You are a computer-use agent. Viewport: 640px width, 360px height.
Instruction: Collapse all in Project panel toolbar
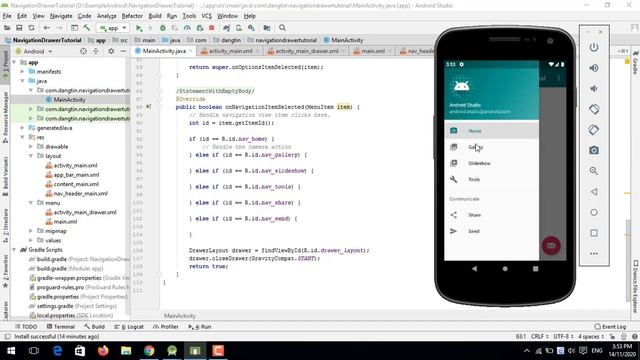click(x=96, y=51)
